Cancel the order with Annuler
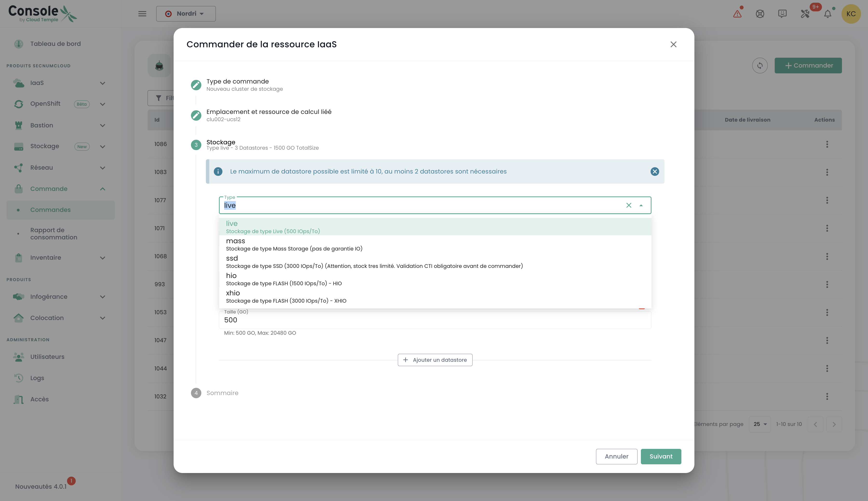The height and width of the screenshot is (501, 868). click(616, 456)
